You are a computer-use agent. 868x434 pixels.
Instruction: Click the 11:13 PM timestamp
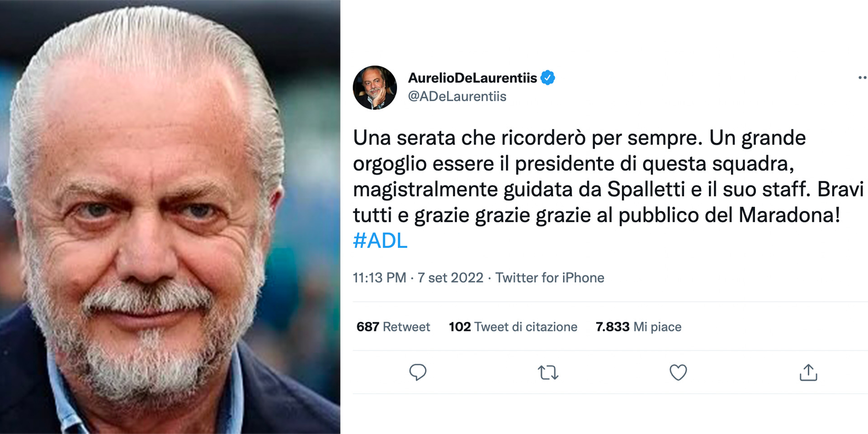(379, 278)
